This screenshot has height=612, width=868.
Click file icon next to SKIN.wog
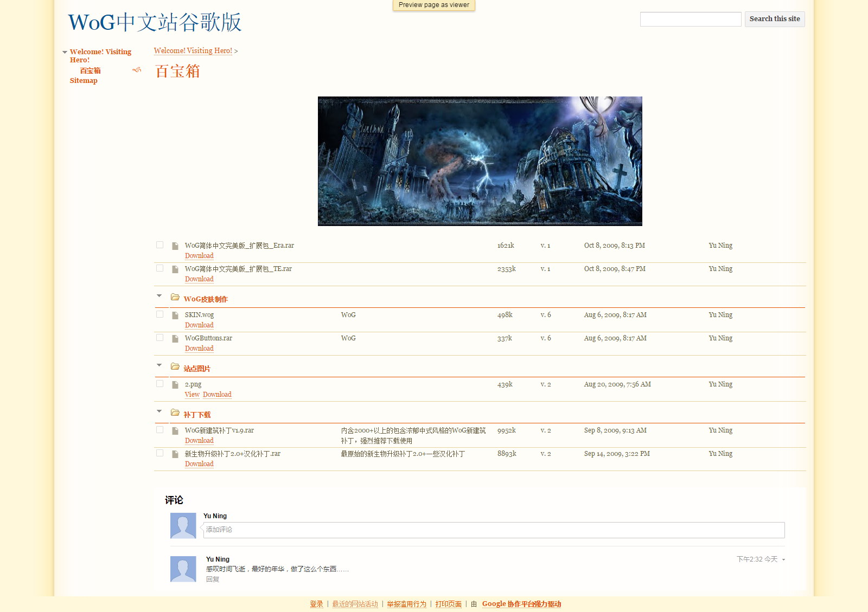coord(175,315)
